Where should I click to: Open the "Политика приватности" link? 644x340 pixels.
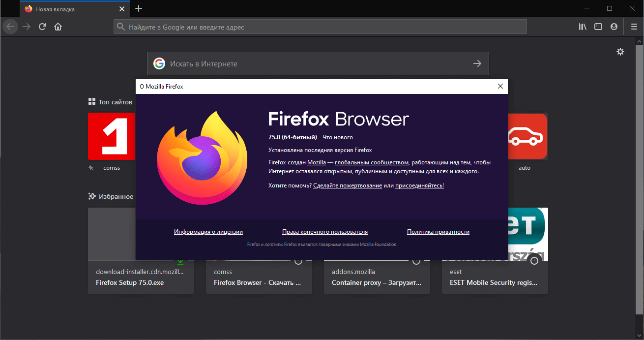[x=438, y=231]
